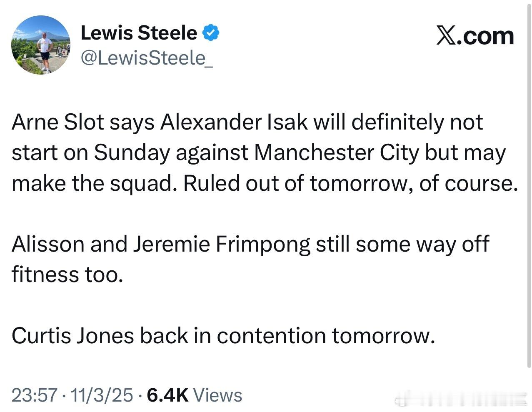
Task: Click the 11/3/25 post date
Action: click(102, 395)
